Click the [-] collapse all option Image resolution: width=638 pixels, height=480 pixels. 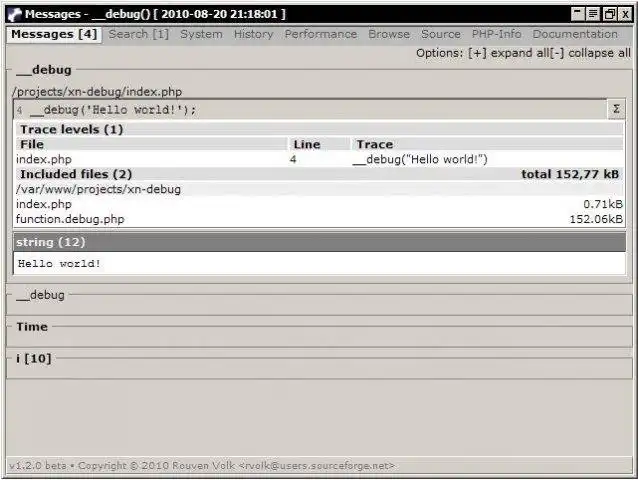coord(590,53)
